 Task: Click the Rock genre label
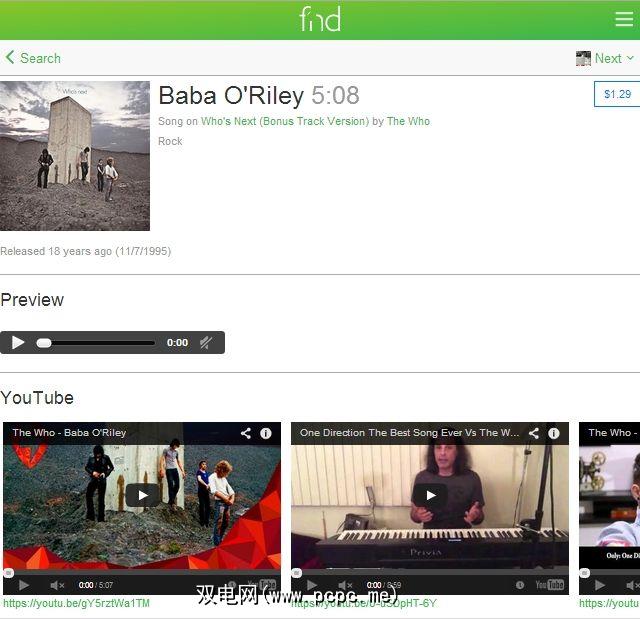(x=170, y=141)
